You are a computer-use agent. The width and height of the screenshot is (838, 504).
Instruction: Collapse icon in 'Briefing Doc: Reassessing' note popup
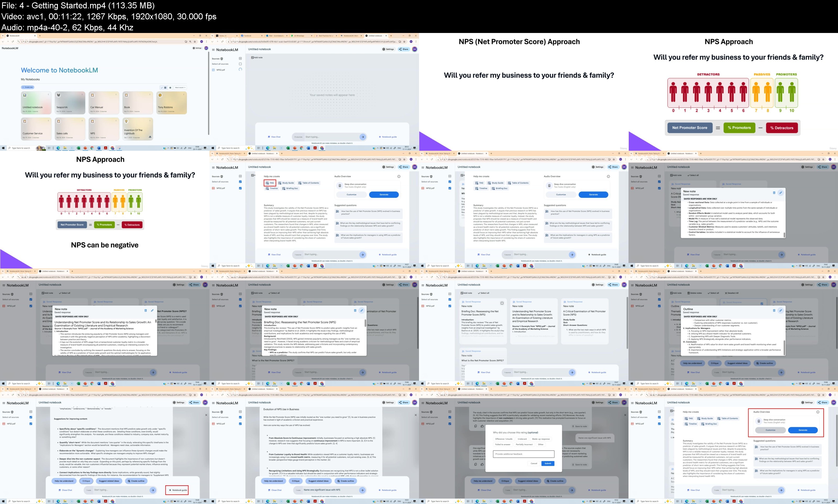(x=362, y=310)
